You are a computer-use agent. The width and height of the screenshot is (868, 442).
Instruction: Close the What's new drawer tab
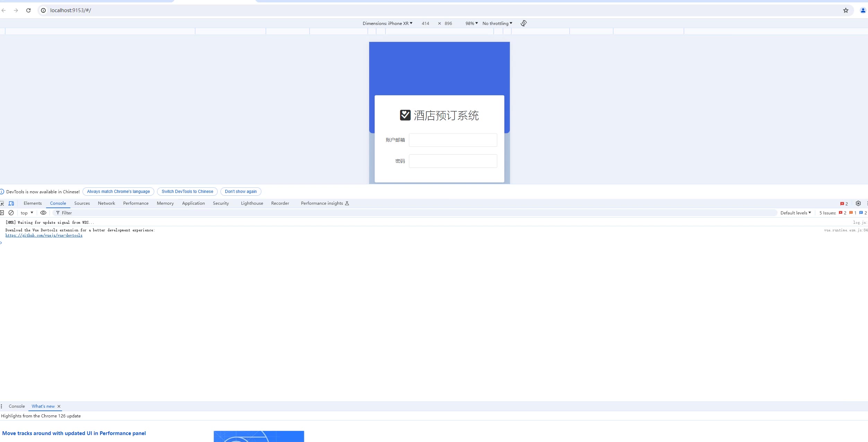point(59,406)
